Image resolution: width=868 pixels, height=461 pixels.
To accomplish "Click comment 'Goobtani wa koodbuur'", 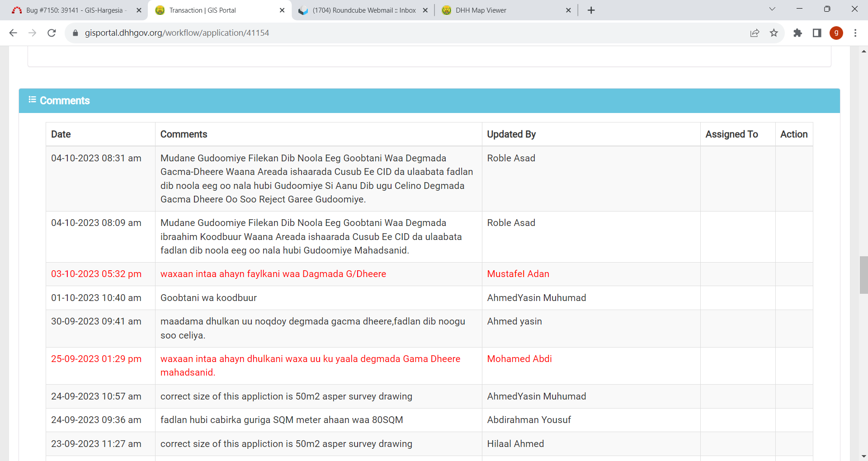I will click(x=208, y=298).
